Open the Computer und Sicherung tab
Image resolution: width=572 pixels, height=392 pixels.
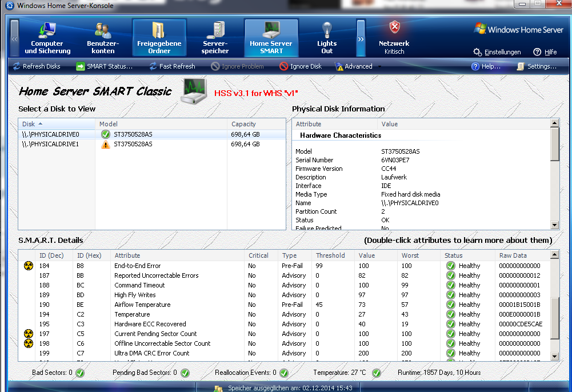(x=47, y=38)
